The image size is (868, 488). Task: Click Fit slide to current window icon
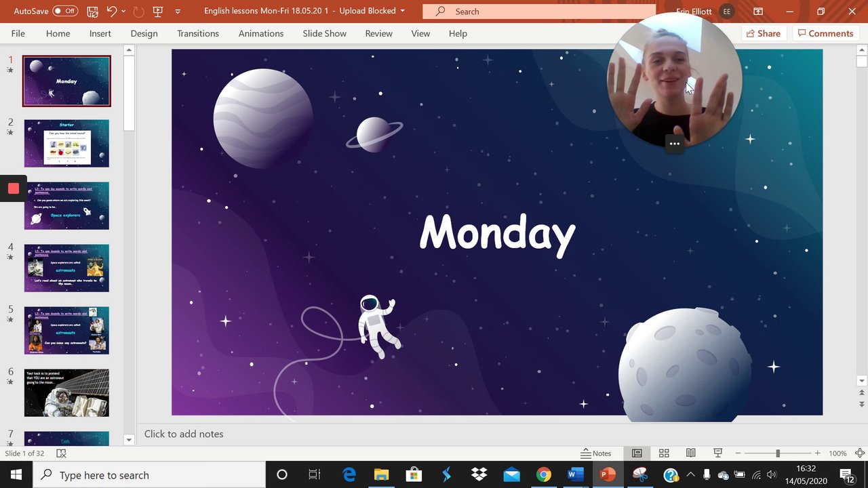pyautogui.click(x=860, y=453)
